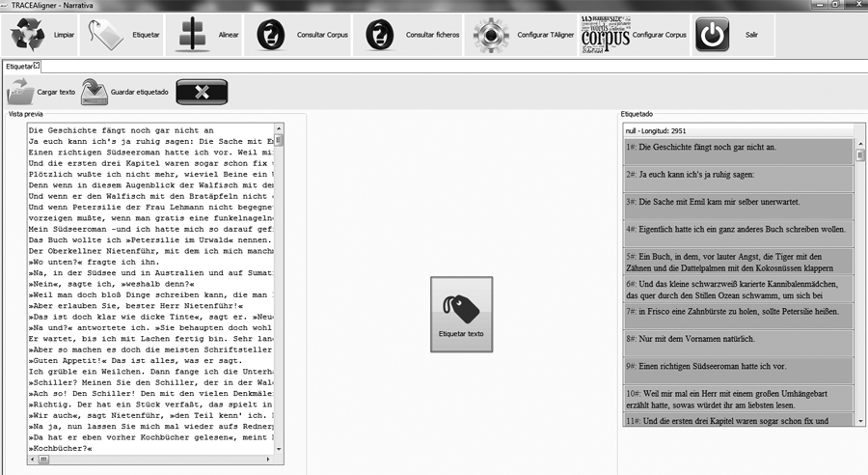Image resolution: width=868 pixels, height=475 pixels.
Task: Click scroll-down arrow in Etiquetado list
Action: [860, 421]
